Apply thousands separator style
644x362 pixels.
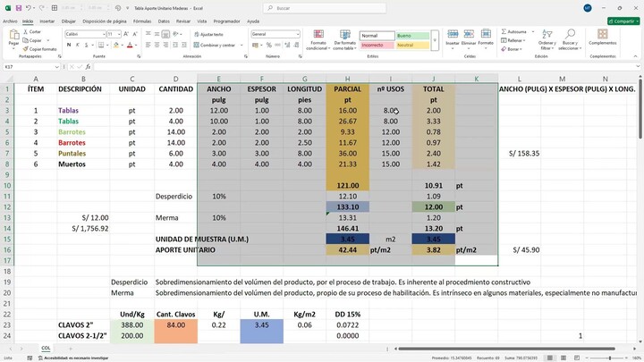click(277, 45)
